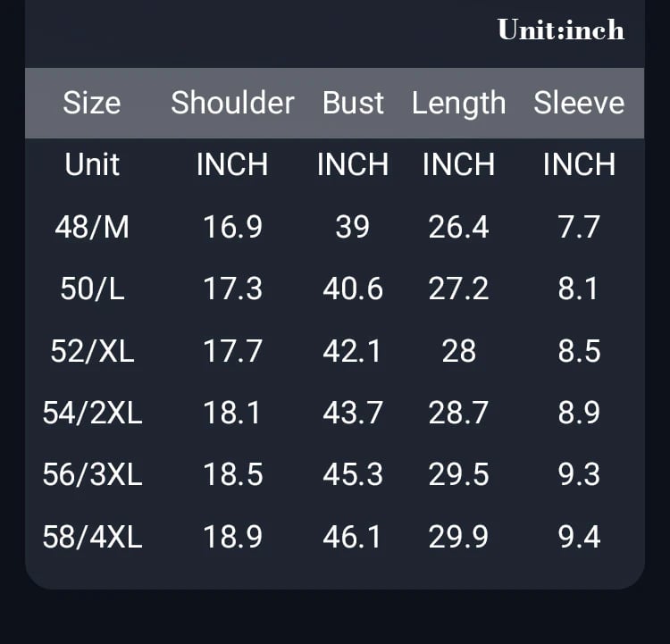670x644 pixels.
Task: Click length value 28 for 52/XL
Action: (458, 351)
